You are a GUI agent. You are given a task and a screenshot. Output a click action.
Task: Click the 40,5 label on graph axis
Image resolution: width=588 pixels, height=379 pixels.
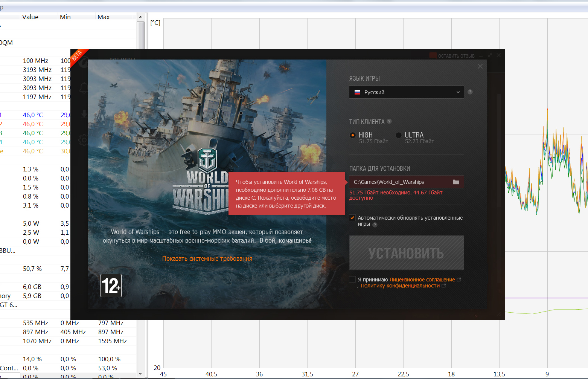211,374
